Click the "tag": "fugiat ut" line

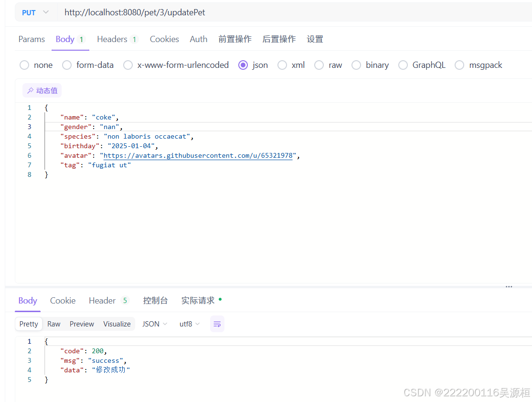click(x=96, y=165)
